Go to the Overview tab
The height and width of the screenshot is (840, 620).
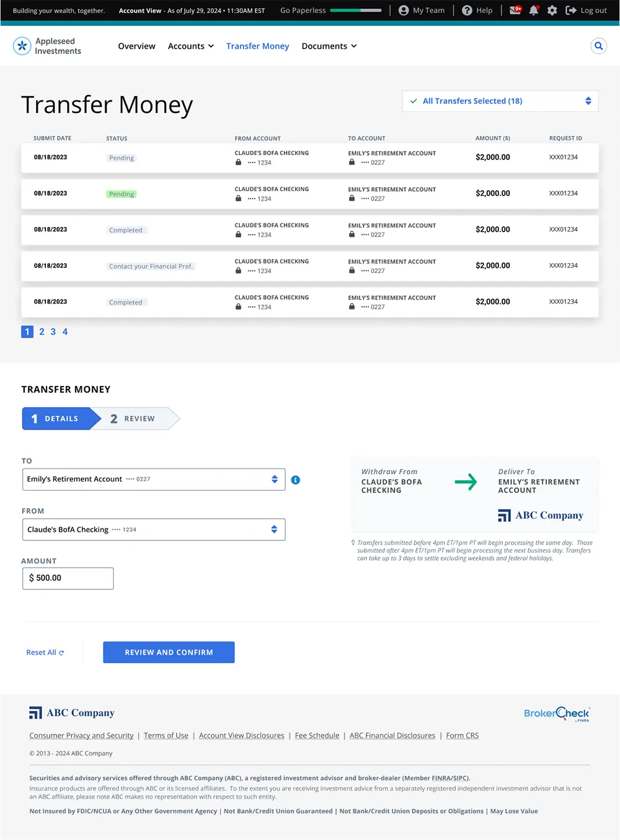point(137,46)
